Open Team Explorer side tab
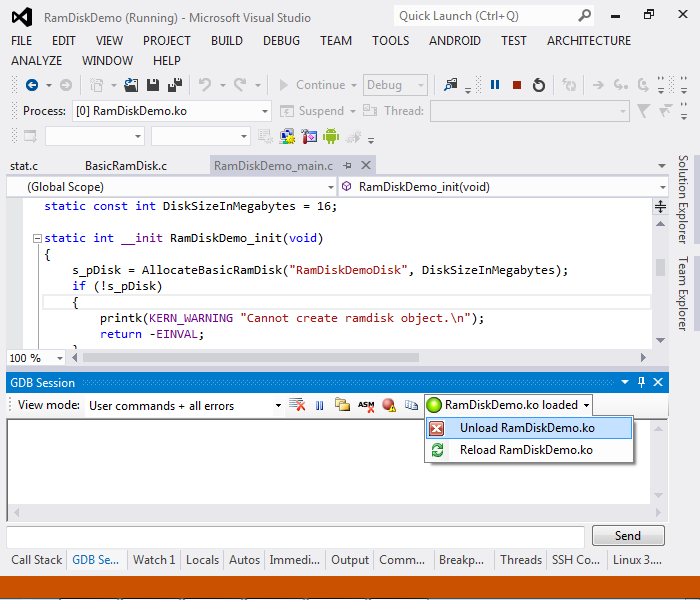Image resolution: width=700 pixels, height=600 pixels. (x=683, y=293)
